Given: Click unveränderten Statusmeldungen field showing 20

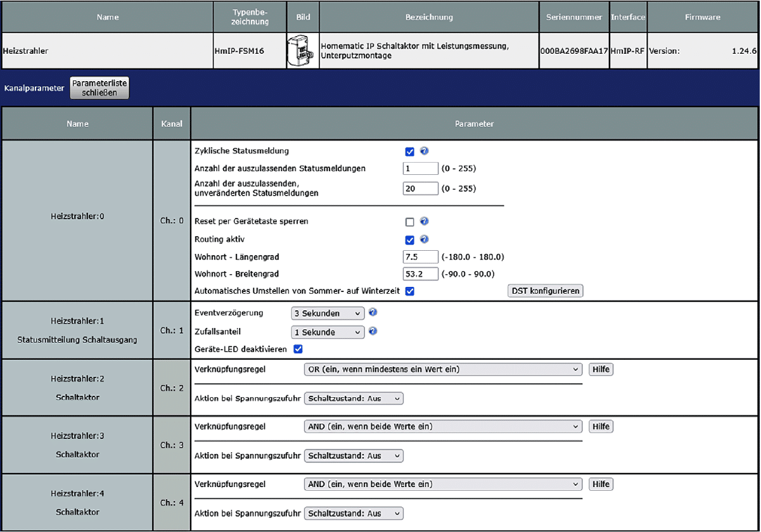Looking at the screenshot, I should 421,189.
